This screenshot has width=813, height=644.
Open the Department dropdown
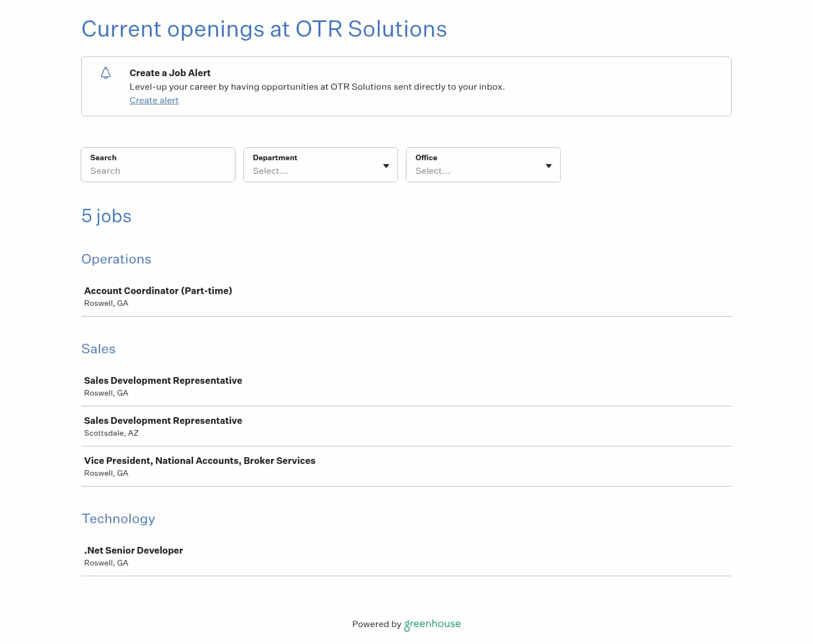[x=321, y=165]
